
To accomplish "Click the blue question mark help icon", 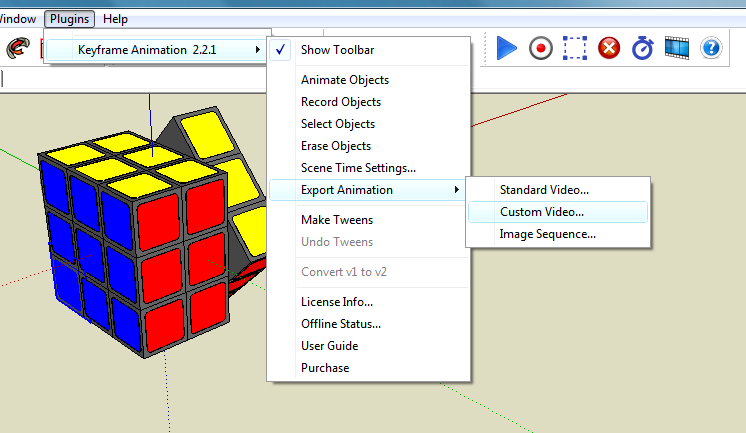I will point(711,48).
